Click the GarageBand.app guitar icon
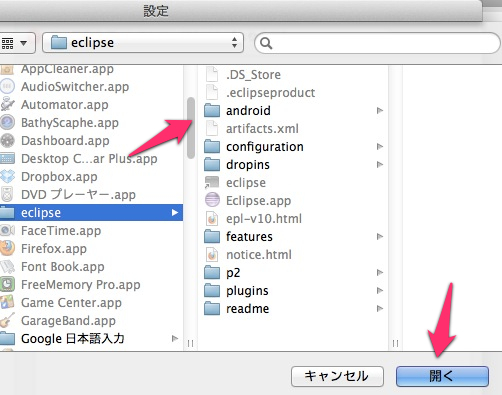Viewport: 502px width, 395px height. coord(7,320)
